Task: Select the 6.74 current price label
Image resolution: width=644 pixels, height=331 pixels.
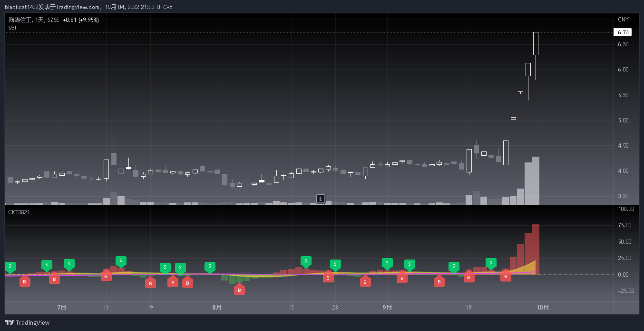Action: (x=623, y=32)
